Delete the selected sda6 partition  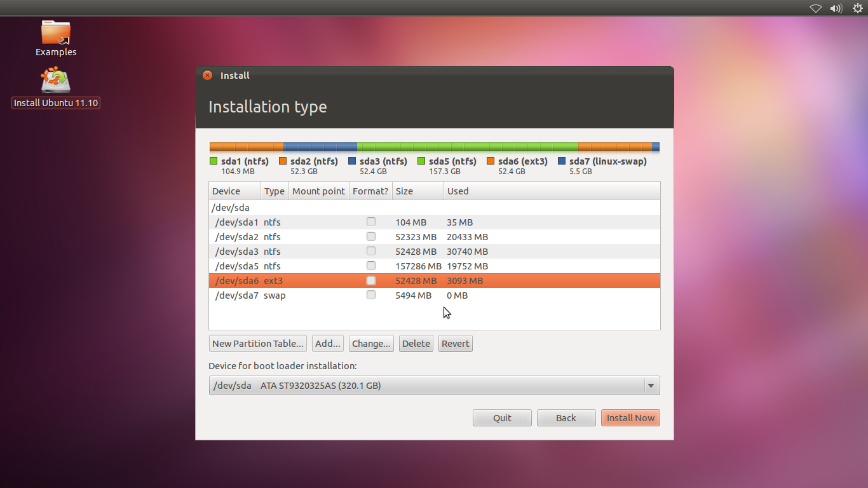click(x=416, y=343)
